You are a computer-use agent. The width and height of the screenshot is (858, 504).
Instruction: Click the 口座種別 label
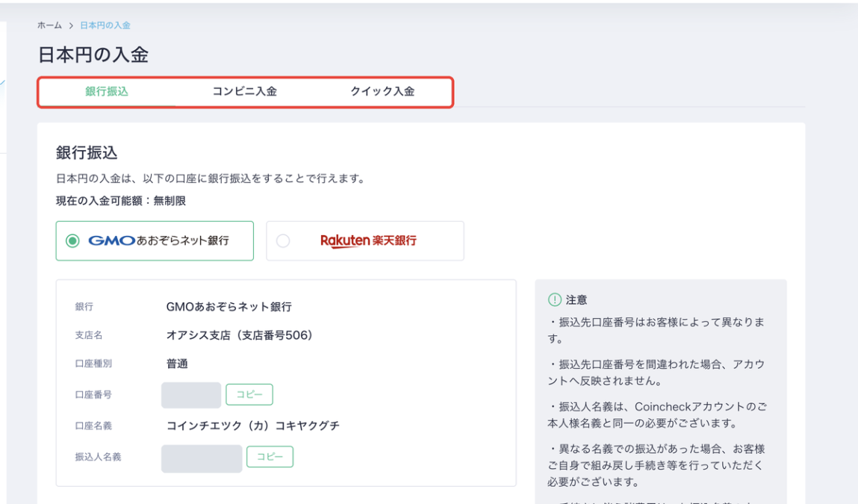point(93,364)
